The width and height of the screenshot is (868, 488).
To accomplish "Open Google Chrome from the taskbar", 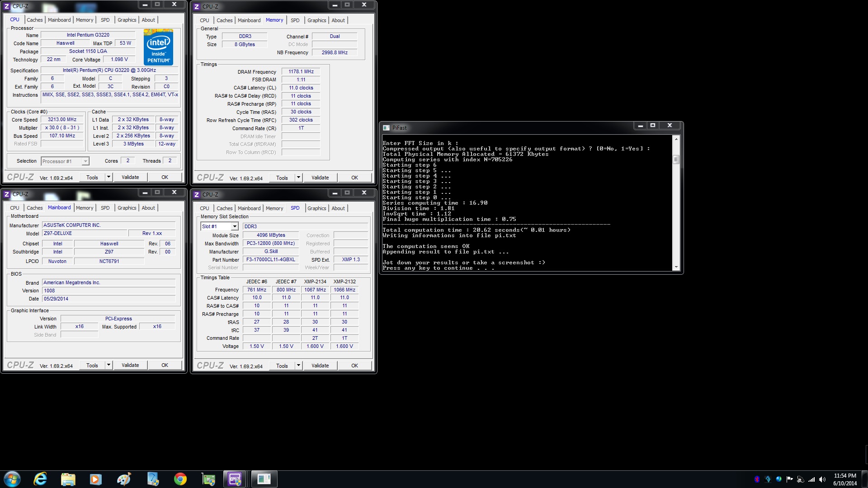I will [180, 479].
